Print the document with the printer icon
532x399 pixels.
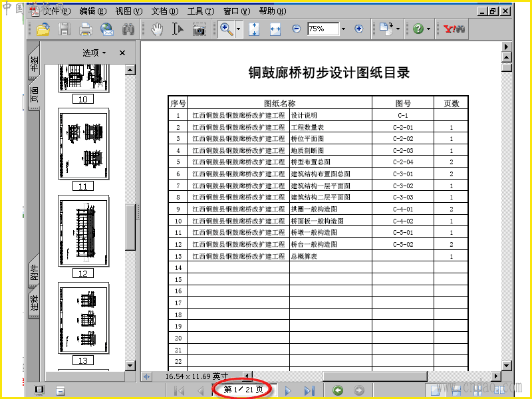click(86, 29)
